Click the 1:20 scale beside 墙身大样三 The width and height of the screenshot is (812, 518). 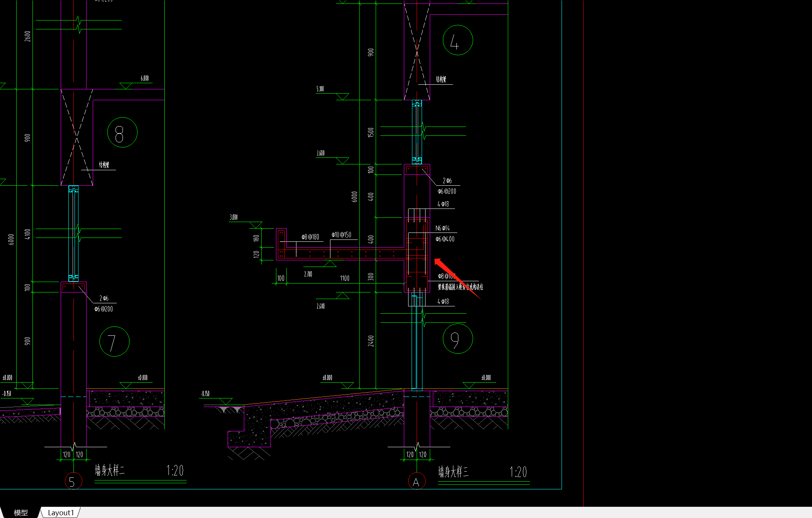pyautogui.click(x=518, y=472)
